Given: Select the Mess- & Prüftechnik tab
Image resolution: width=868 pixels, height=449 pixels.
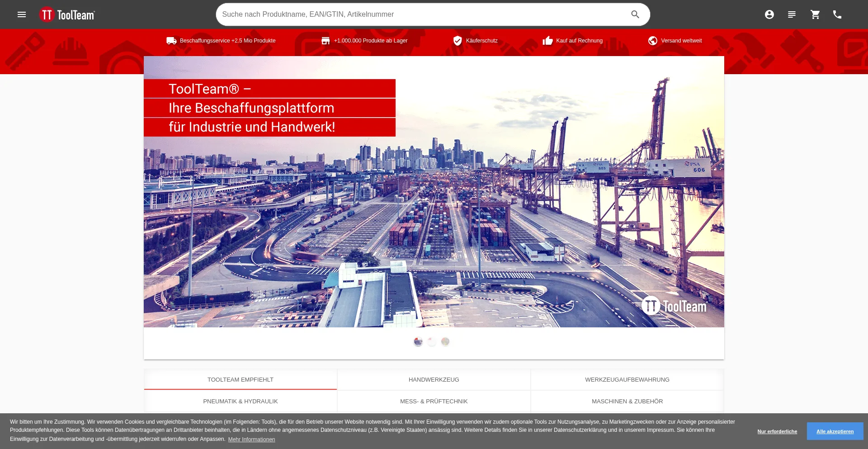Looking at the screenshot, I should pos(434,402).
